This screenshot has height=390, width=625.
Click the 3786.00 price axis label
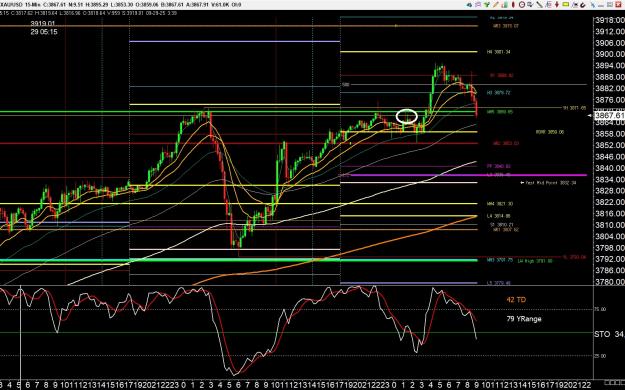pyautogui.click(x=609, y=270)
